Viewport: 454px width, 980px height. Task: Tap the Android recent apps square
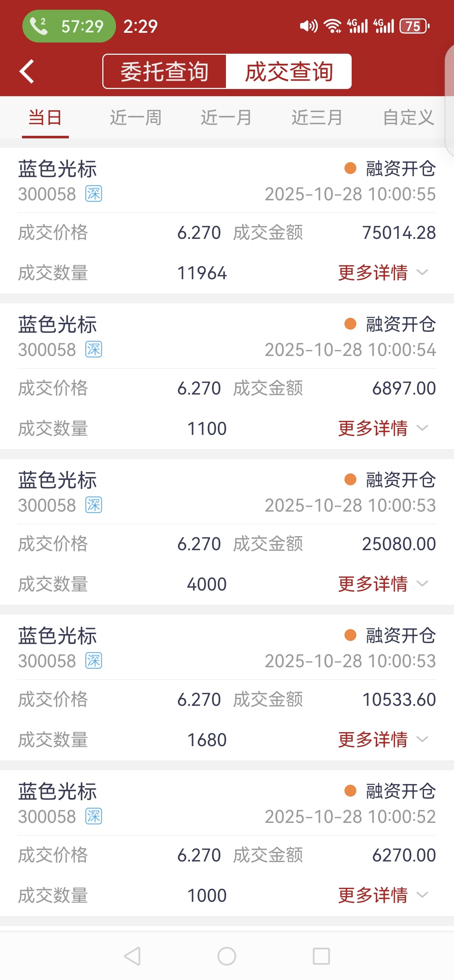tap(321, 956)
